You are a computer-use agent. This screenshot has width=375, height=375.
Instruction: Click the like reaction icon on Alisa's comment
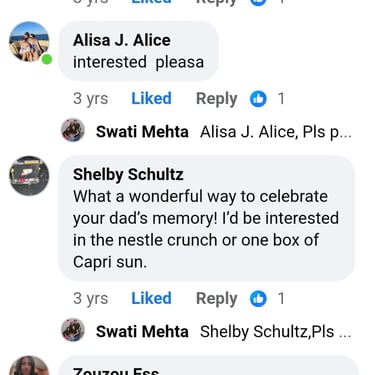pos(258,99)
